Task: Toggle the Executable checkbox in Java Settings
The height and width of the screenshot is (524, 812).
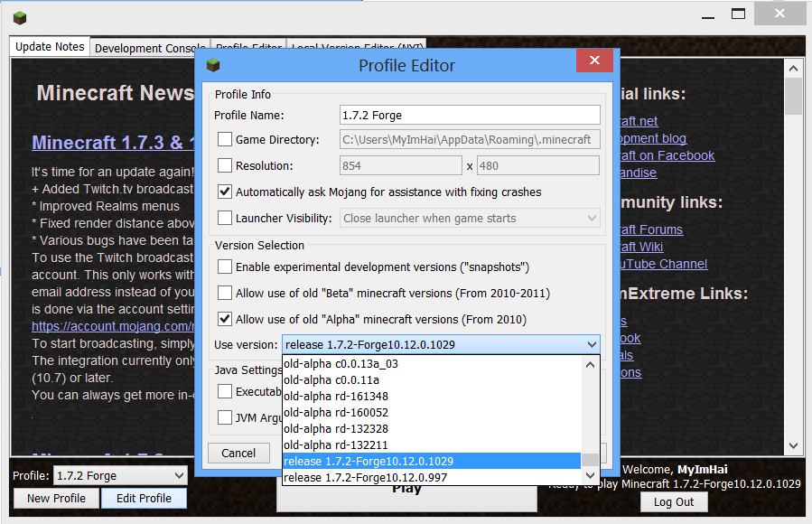Action: (x=225, y=391)
